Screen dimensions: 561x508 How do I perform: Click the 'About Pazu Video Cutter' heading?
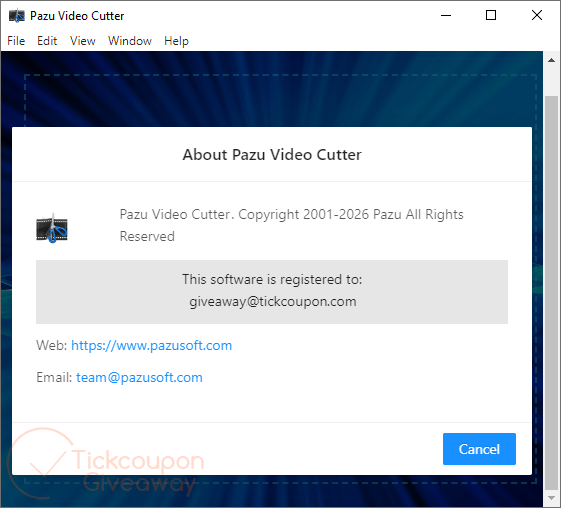(x=272, y=155)
